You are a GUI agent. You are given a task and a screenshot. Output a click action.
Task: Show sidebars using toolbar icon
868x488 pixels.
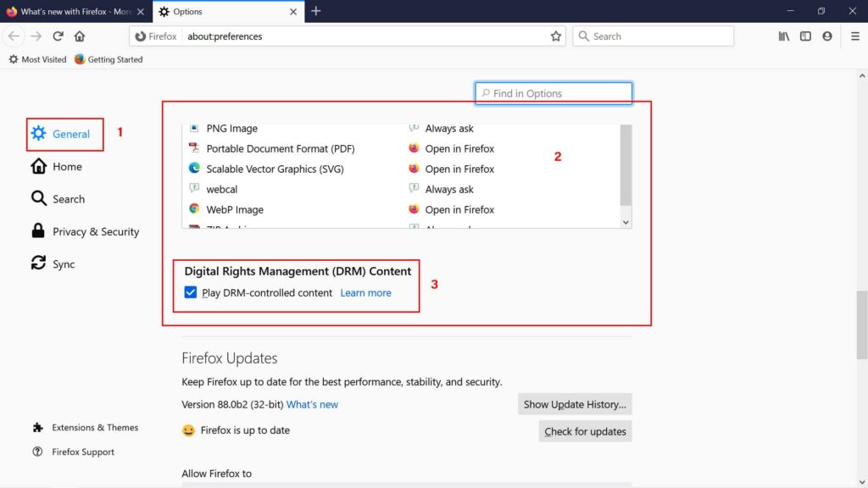point(805,36)
